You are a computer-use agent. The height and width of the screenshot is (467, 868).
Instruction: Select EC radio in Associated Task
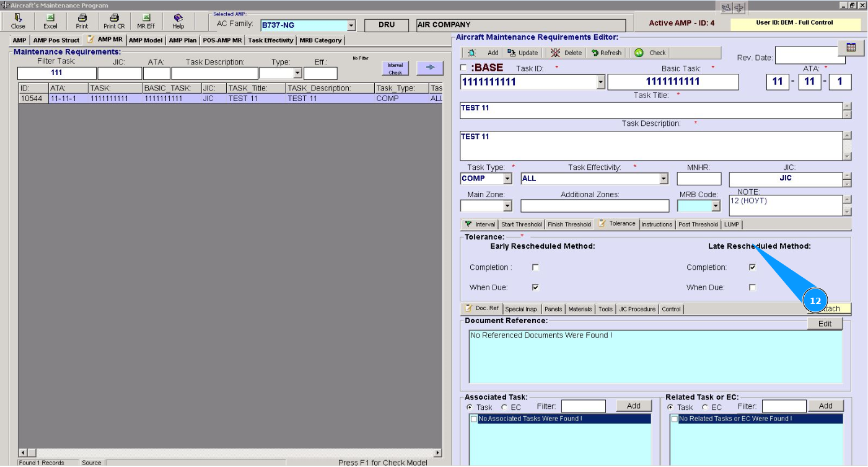(504, 407)
